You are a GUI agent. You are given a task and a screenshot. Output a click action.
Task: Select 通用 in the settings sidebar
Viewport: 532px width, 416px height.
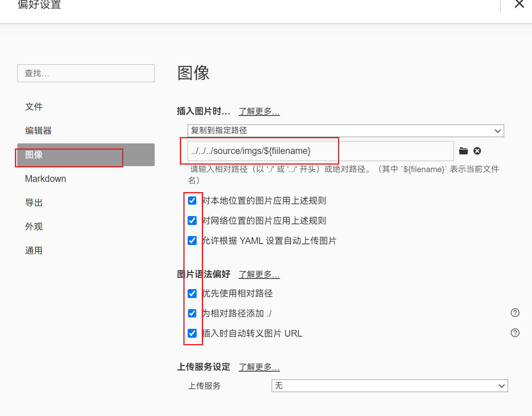(x=86, y=251)
